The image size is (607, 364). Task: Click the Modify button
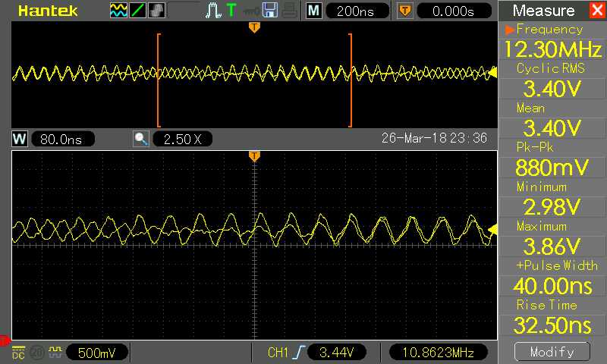click(552, 352)
